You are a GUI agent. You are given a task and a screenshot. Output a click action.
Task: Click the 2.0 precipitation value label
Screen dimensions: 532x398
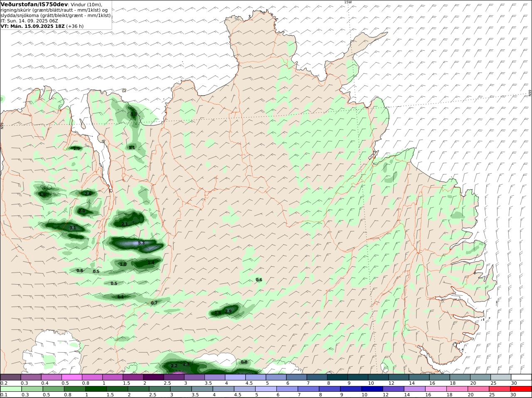[82, 211]
